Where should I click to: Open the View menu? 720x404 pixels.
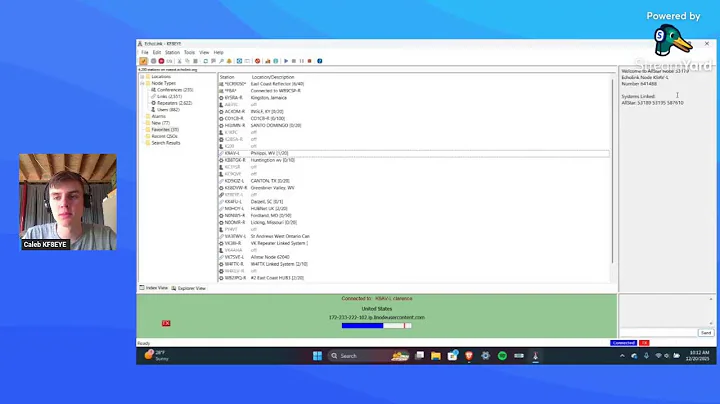coord(204,53)
